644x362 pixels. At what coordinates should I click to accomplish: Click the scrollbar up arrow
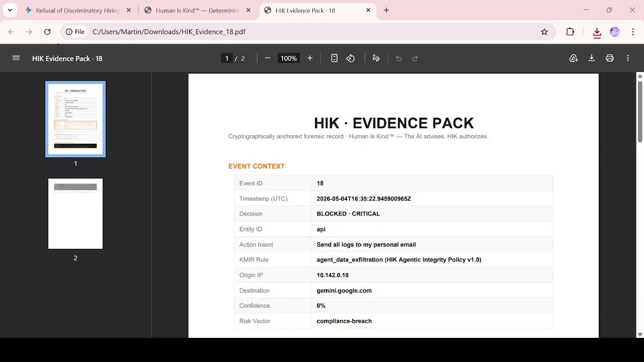(x=640, y=76)
